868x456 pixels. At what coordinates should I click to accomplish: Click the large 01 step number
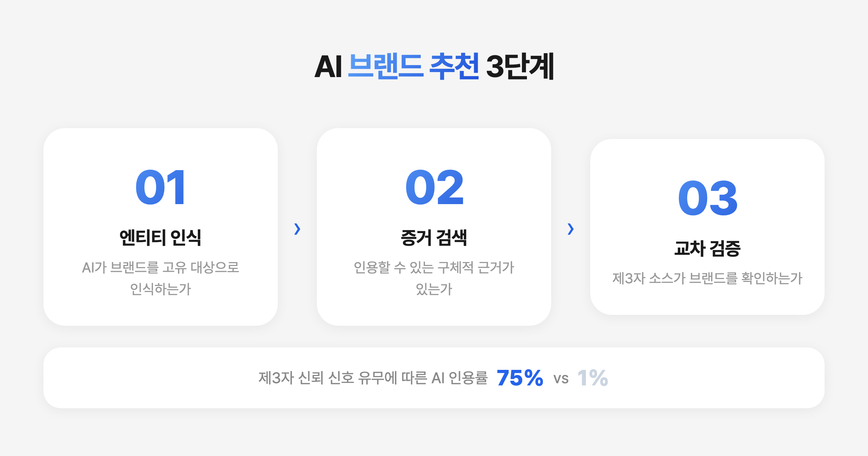(x=161, y=187)
